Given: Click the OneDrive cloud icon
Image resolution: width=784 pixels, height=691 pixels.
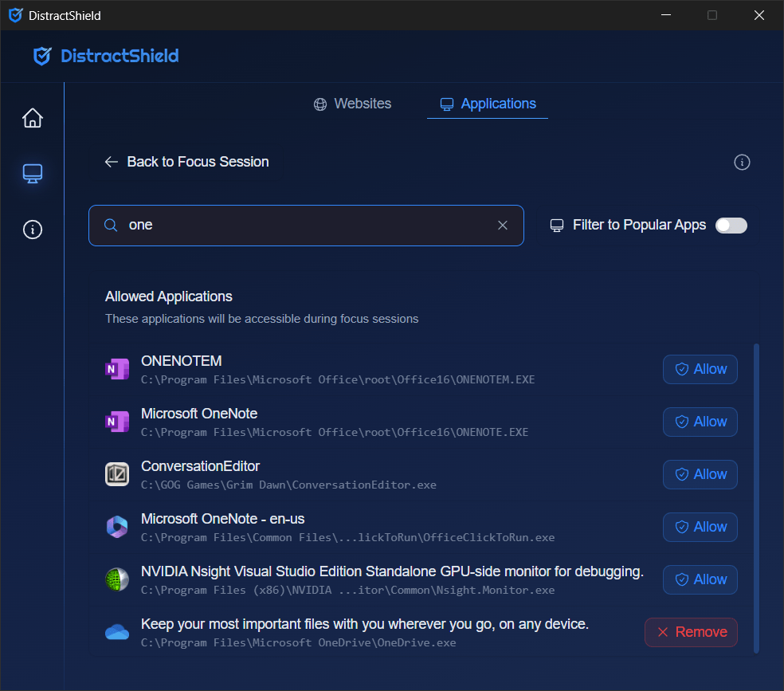Looking at the screenshot, I should click(x=117, y=632).
